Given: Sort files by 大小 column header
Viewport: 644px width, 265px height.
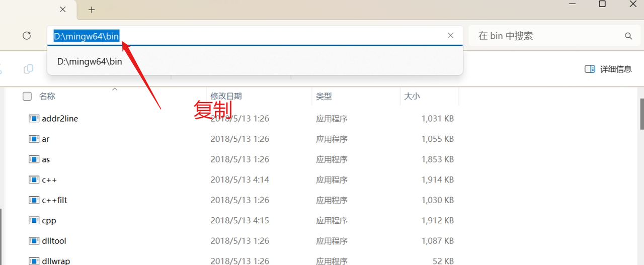Looking at the screenshot, I should coord(412,97).
